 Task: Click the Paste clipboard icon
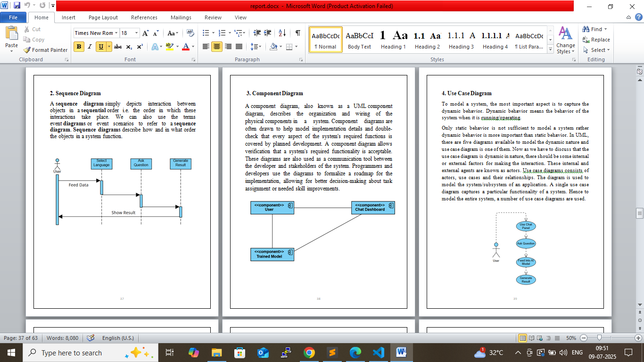[x=11, y=33]
